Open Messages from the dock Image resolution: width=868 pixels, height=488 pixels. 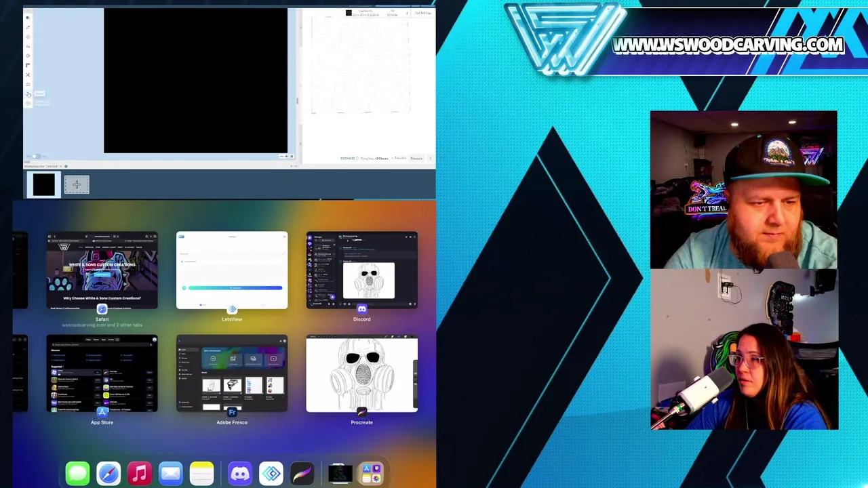click(77, 473)
